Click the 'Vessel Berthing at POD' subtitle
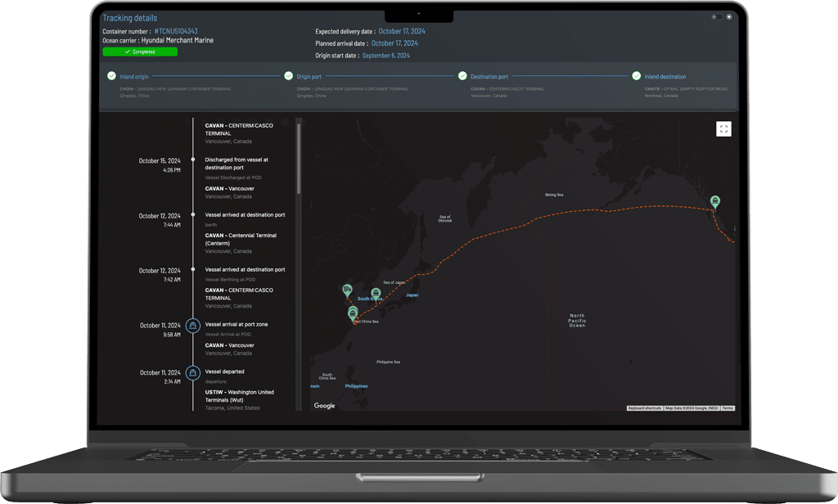Viewport: 838px width, 504px height. click(230, 280)
